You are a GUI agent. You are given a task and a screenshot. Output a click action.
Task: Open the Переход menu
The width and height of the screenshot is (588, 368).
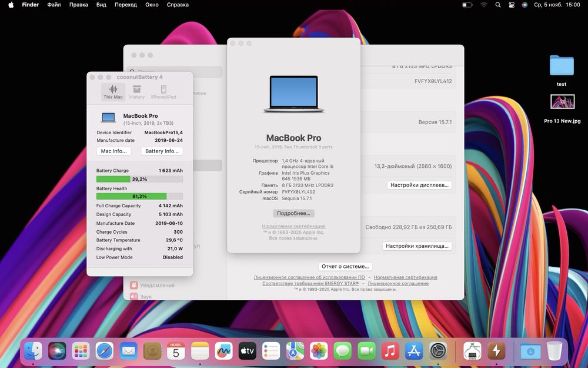(126, 5)
